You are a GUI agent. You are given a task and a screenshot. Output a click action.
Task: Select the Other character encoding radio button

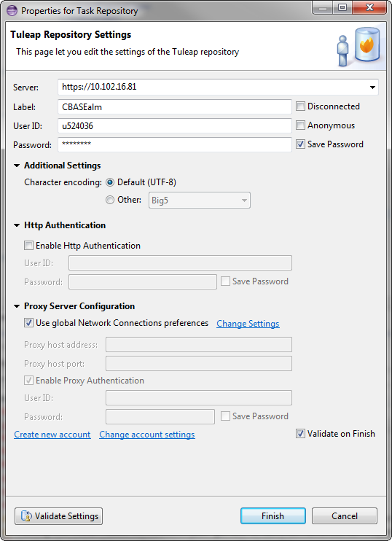click(110, 200)
